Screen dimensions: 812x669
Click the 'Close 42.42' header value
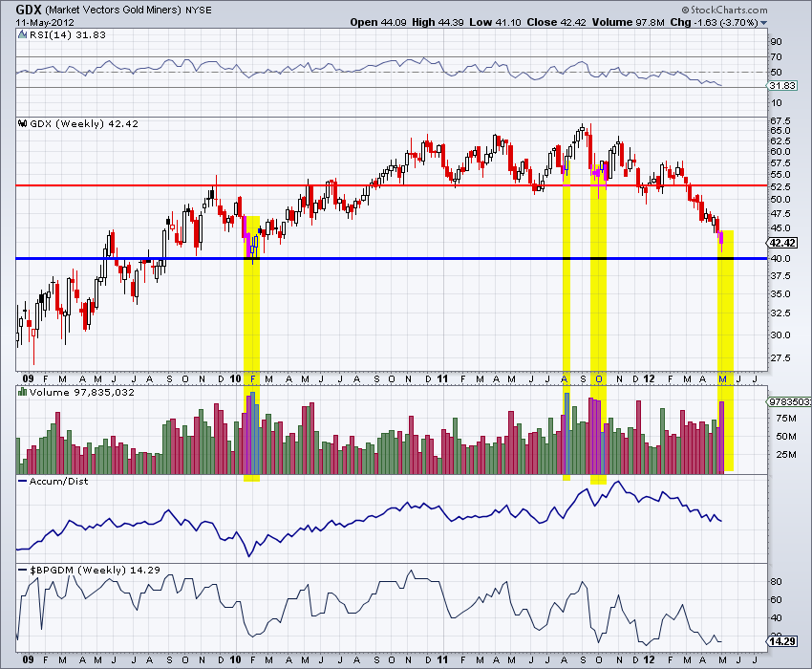coord(557,22)
